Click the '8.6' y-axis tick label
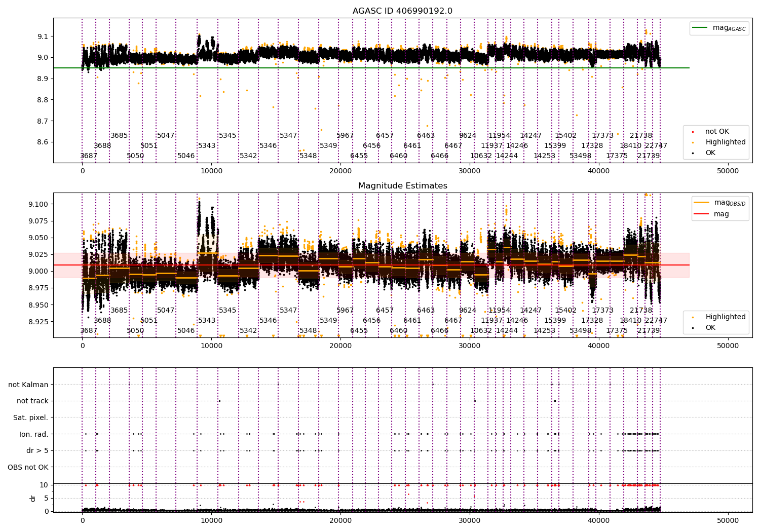This screenshot has width=760, height=532. click(x=43, y=142)
